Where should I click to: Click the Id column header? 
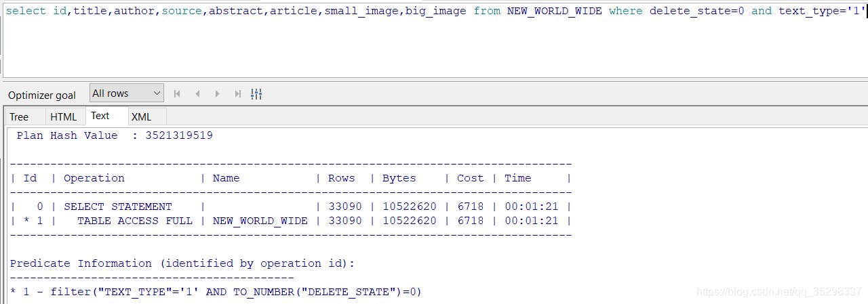point(30,178)
